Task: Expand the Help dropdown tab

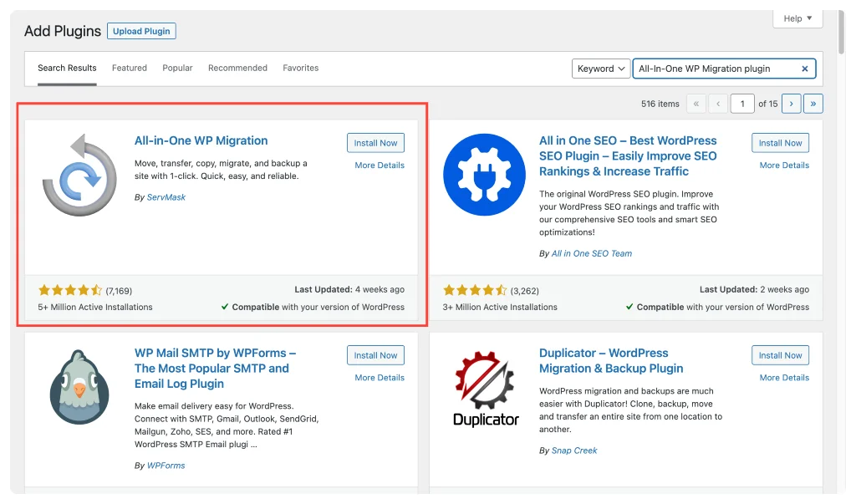Action: [x=797, y=18]
